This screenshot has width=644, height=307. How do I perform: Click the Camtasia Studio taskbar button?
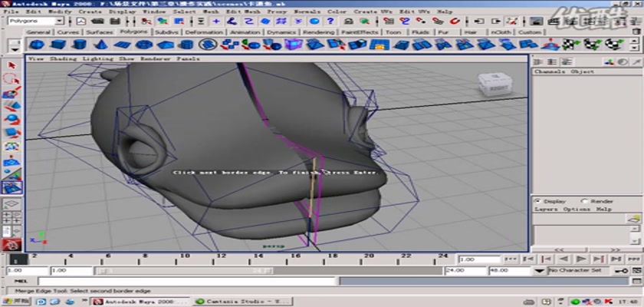(x=244, y=302)
